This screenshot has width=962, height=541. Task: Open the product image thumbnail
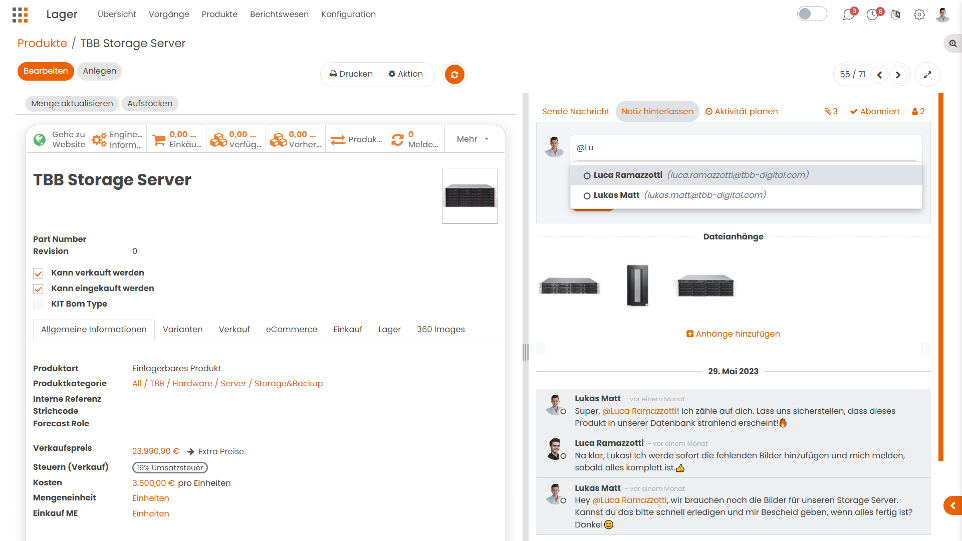click(x=470, y=196)
